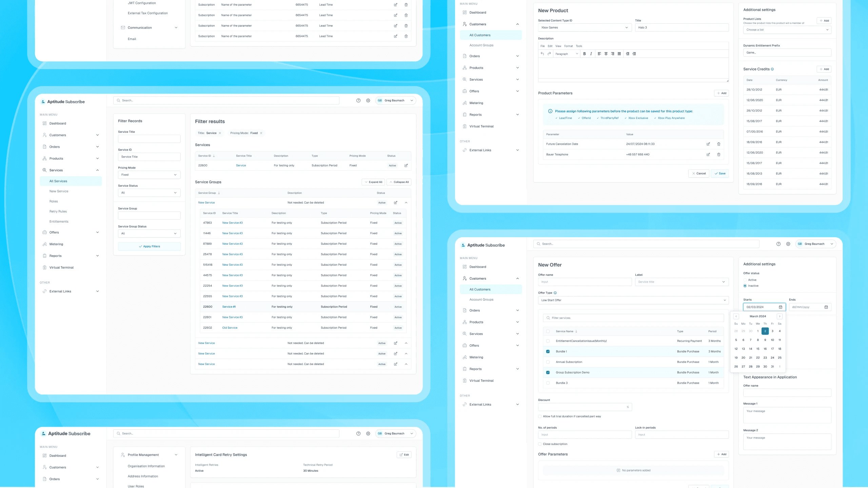Open the New Service sidebar item
Image resolution: width=868 pixels, height=488 pixels.
[x=59, y=191]
